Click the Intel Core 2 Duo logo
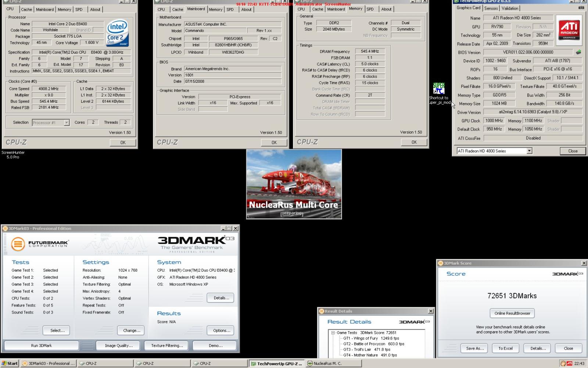Screen dimensions: 588x368 tap(117, 33)
